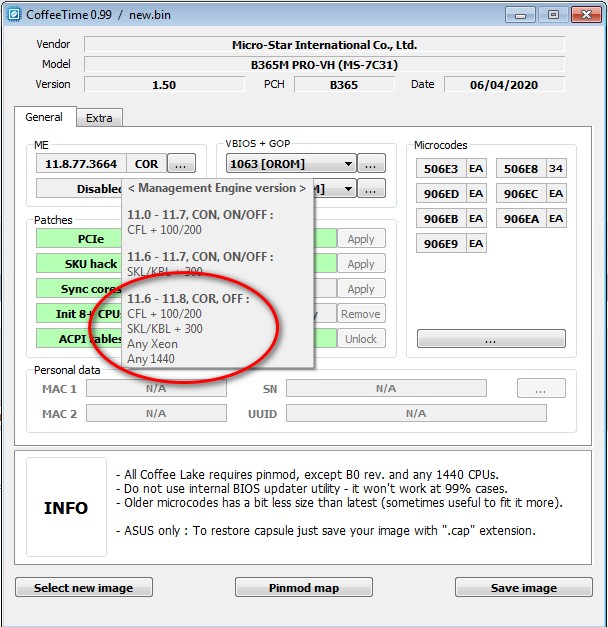Select microcode 906EC

(521, 194)
